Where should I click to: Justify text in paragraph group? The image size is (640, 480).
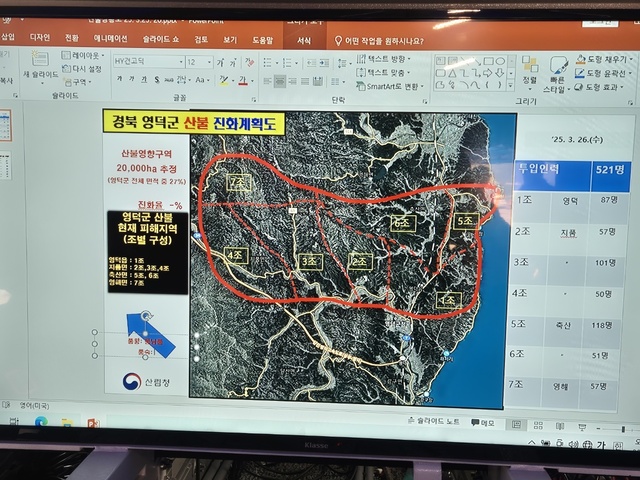coord(305,81)
